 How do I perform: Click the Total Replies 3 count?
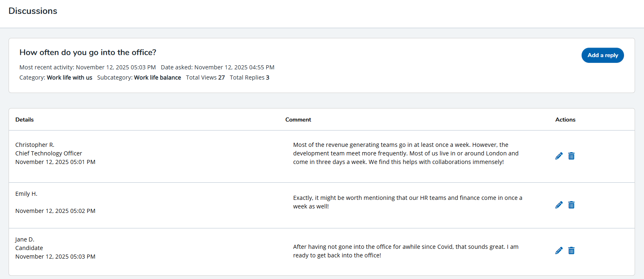pos(250,77)
